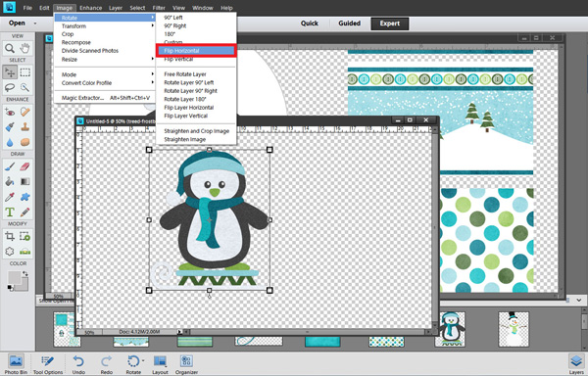The image size is (588, 376).
Task: Swap foreground and background colors
Action: click(x=25, y=274)
